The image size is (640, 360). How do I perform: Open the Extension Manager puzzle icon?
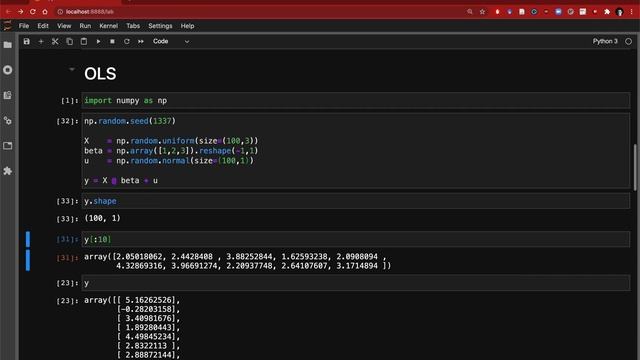point(8,171)
